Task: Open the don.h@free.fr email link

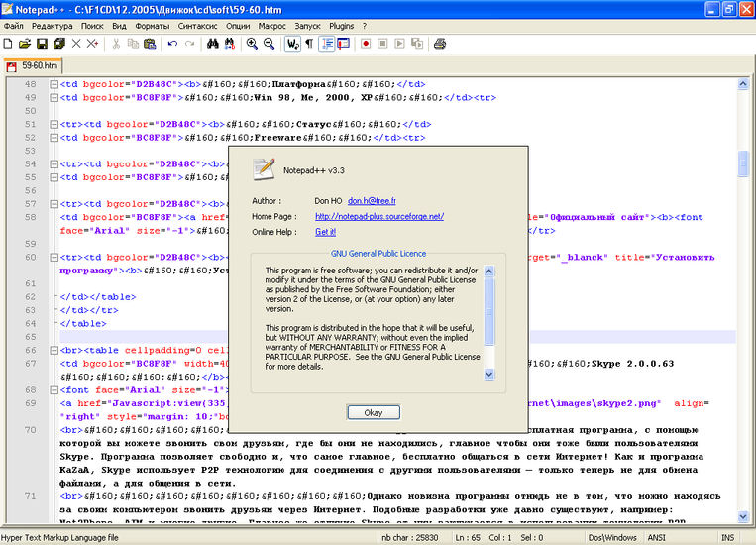Action: (x=372, y=201)
